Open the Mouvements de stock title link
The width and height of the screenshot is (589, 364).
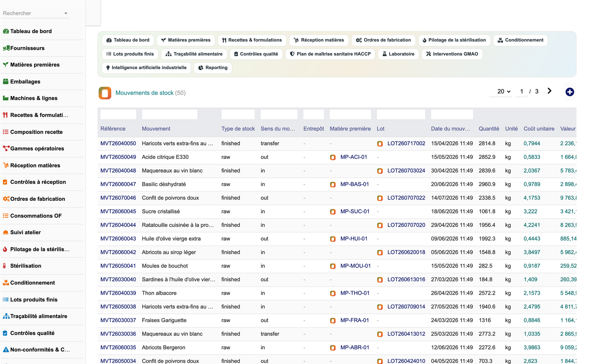144,93
